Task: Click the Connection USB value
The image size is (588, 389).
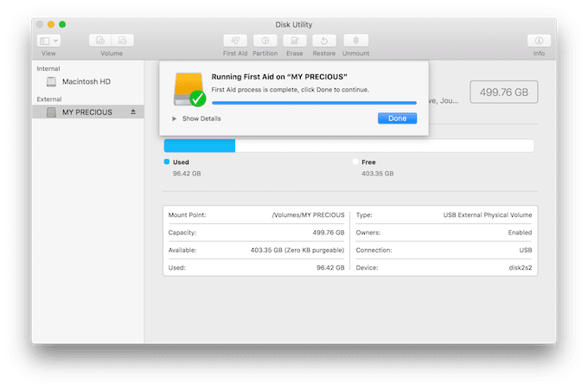Action: click(x=526, y=250)
